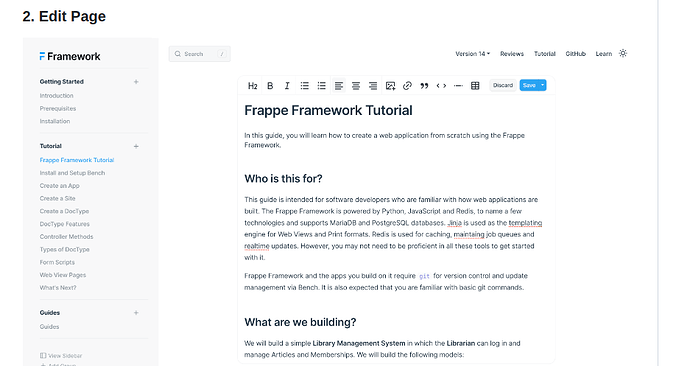Save the edited page
This screenshot has width=690, height=366.
click(x=529, y=85)
